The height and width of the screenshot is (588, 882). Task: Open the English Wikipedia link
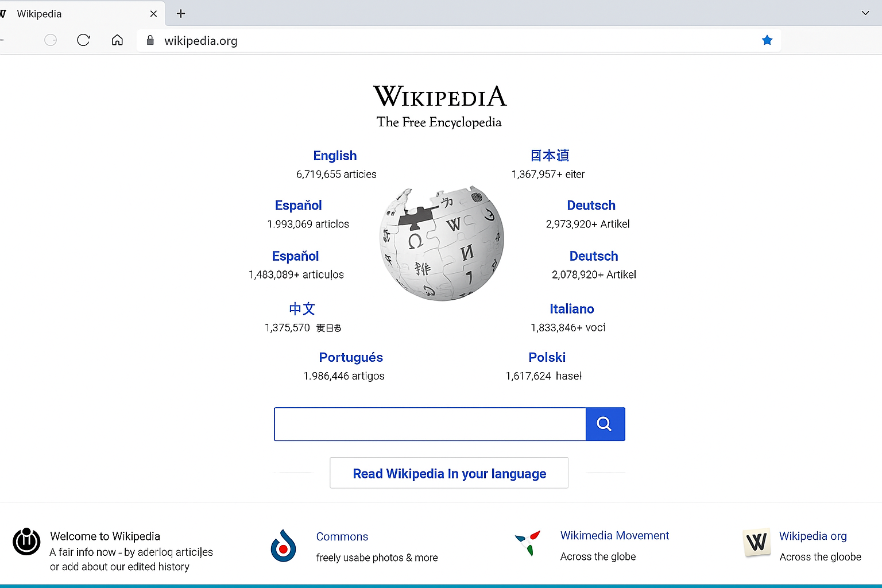click(335, 156)
